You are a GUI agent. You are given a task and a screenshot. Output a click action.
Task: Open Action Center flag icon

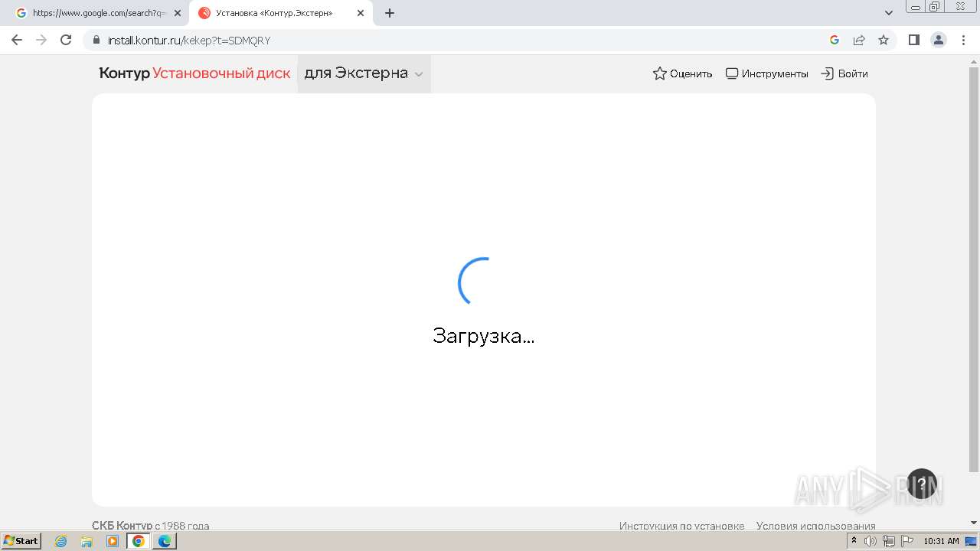pos(907,541)
